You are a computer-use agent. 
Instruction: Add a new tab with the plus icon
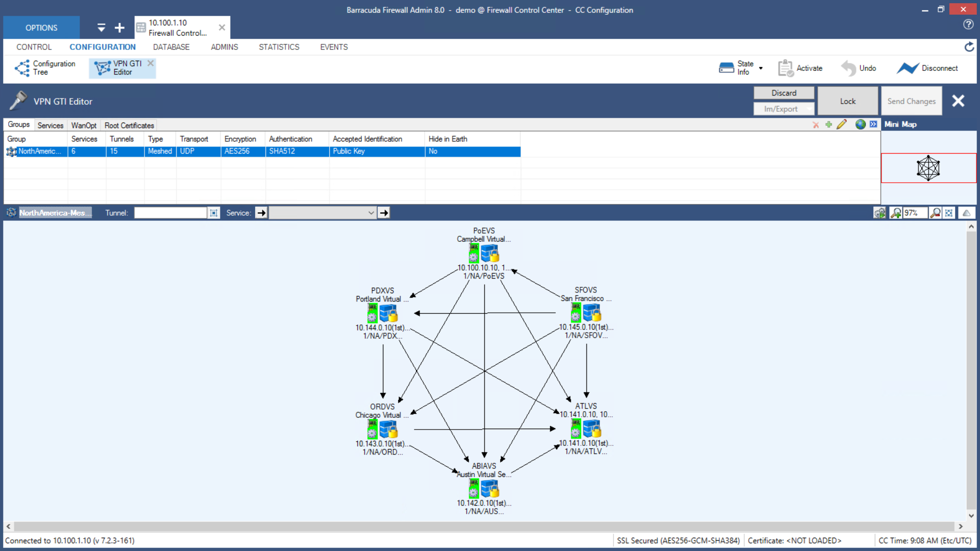coord(119,28)
